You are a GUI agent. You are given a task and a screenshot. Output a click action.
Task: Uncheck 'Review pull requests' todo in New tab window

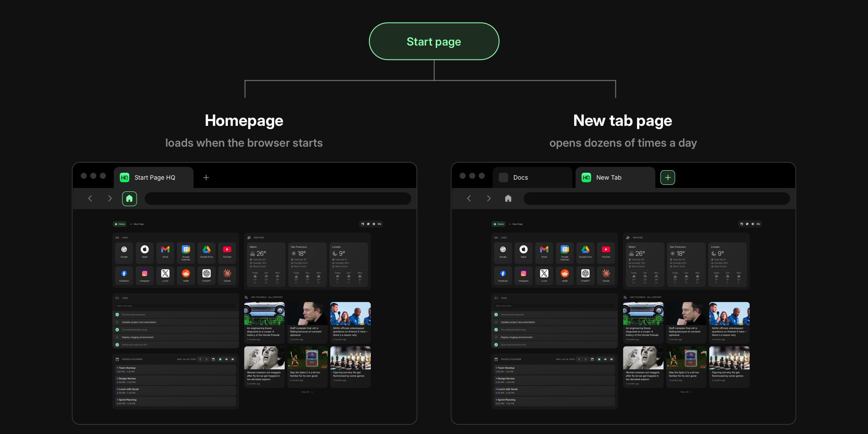tap(496, 315)
